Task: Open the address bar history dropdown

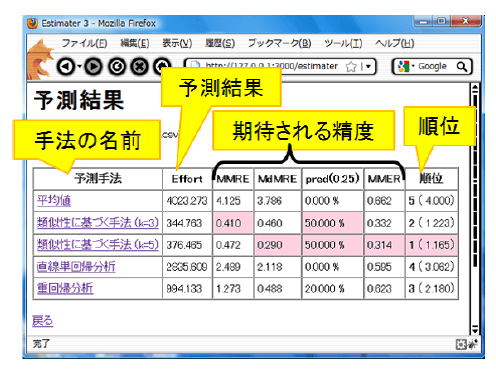Action: (x=368, y=66)
